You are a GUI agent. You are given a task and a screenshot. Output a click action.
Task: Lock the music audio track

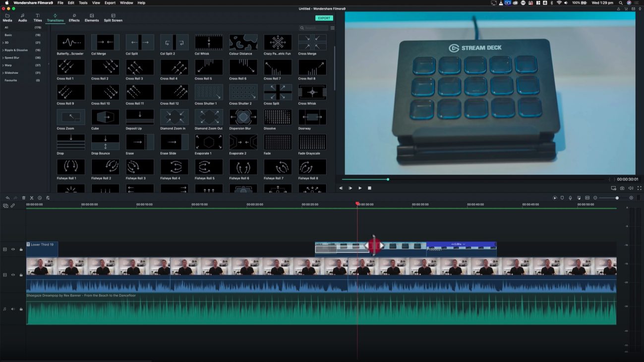[x=21, y=309]
